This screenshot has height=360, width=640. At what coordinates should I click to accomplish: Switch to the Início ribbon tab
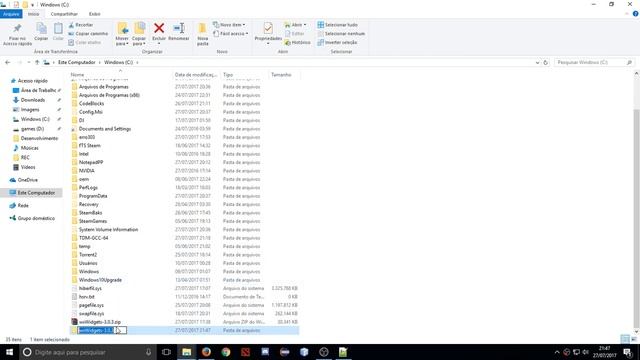tap(33, 14)
